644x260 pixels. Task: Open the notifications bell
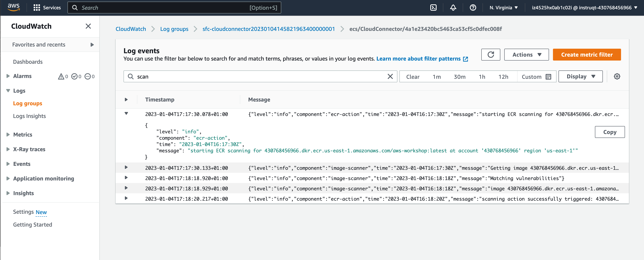point(453,8)
